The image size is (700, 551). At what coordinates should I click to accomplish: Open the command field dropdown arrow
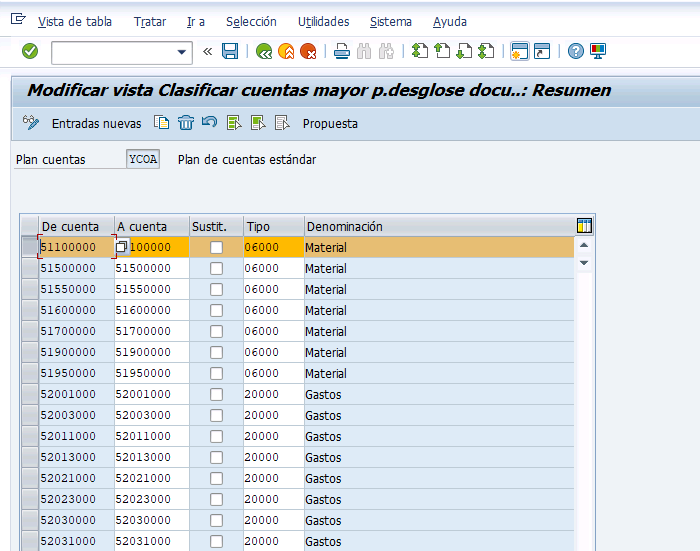pyautogui.click(x=181, y=52)
